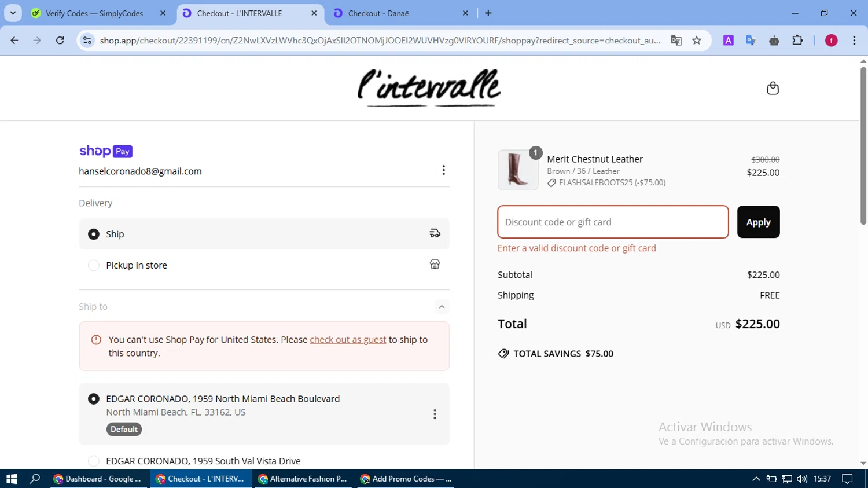Click the FLASHSALEBOOTS25 (-$75.00) discount text
The image size is (868, 488).
point(612,183)
